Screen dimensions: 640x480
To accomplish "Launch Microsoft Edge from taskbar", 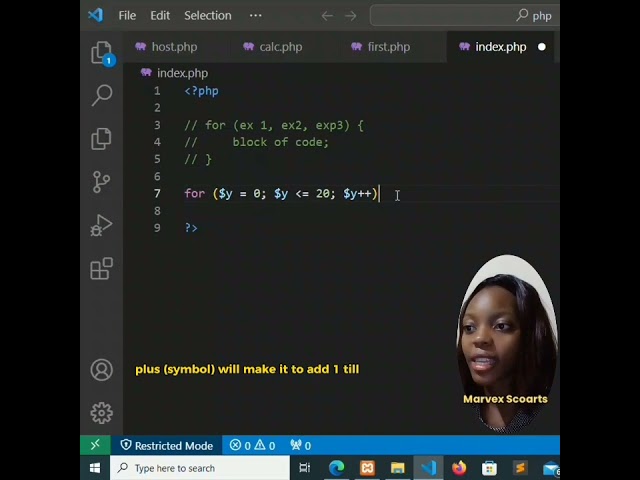I will [337, 468].
